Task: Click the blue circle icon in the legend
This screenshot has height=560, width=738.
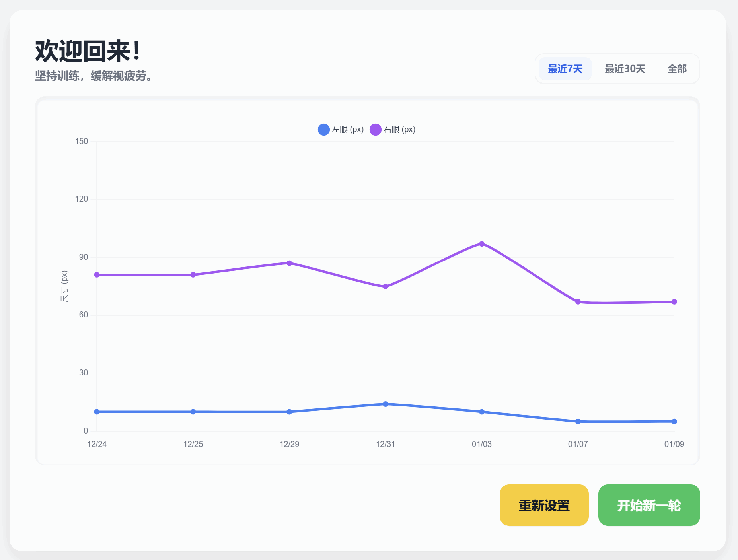Action: tap(323, 129)
